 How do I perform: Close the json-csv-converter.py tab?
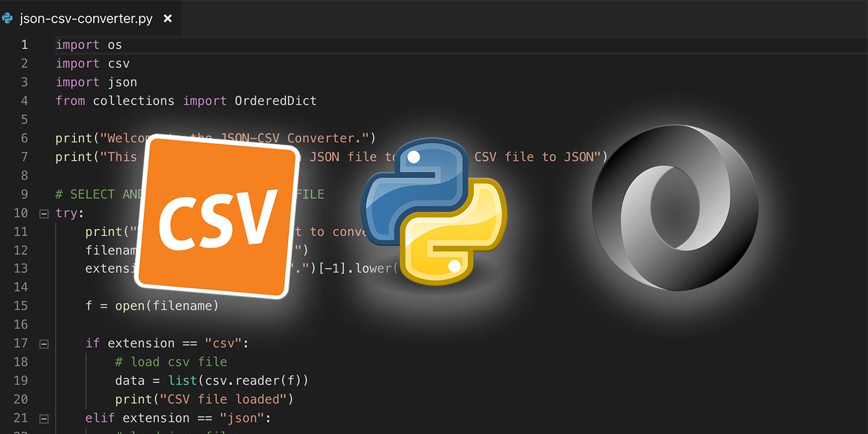(x=167, y=18)
